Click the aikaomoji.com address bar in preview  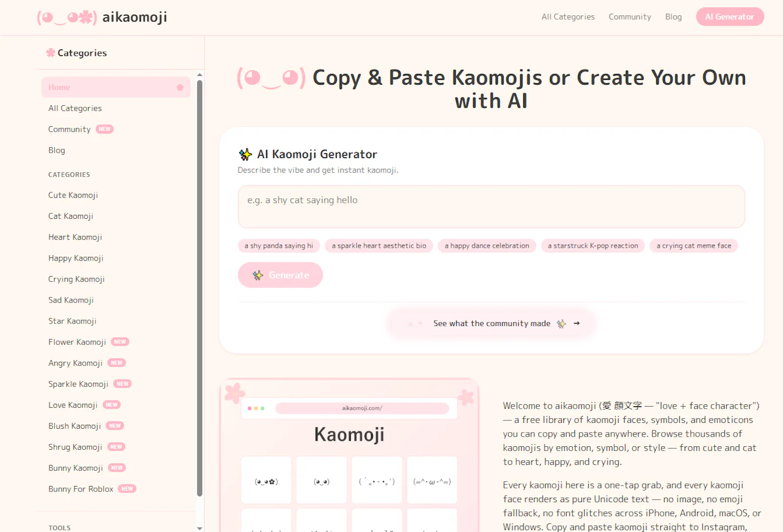click(x=362, y=408)
